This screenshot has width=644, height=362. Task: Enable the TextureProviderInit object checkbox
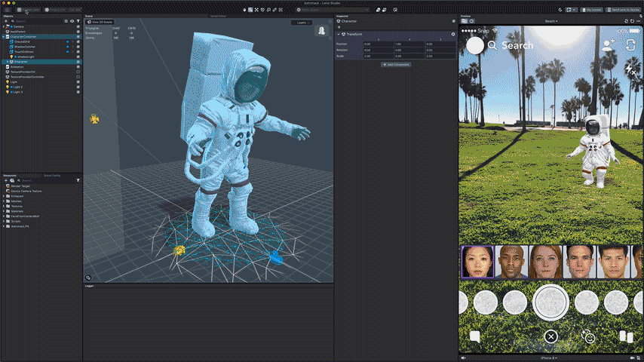click(78, 72)
